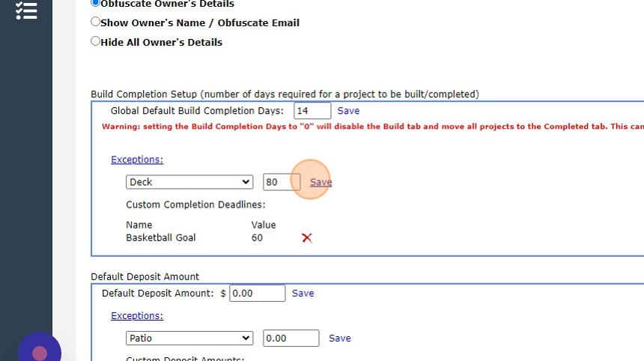The width and height of the screenshot is (644, 361).
Task: Open Exceptions link under Default Deposit Amount
Action: pyautogui.click(x=137, y=316)
